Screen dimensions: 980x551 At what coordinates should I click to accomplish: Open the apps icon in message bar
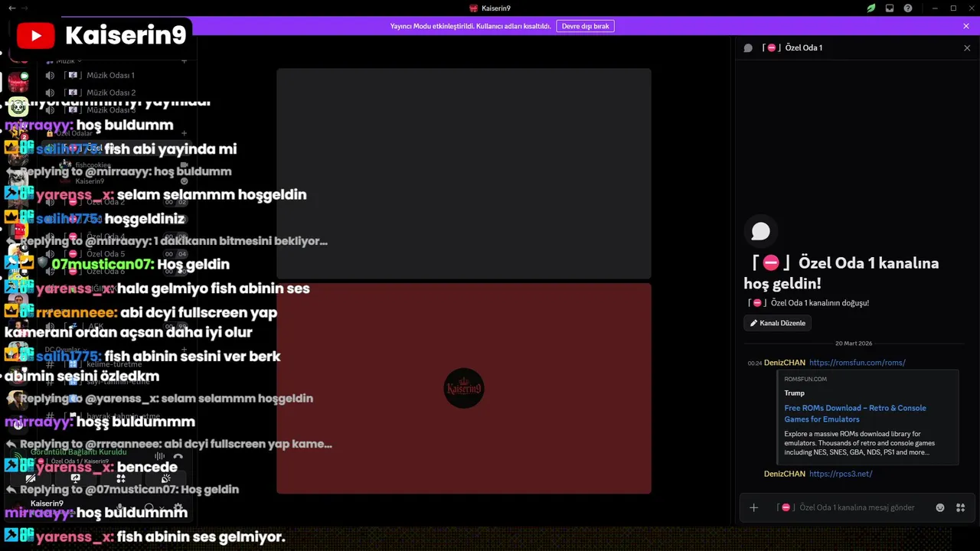coord(961,507)
